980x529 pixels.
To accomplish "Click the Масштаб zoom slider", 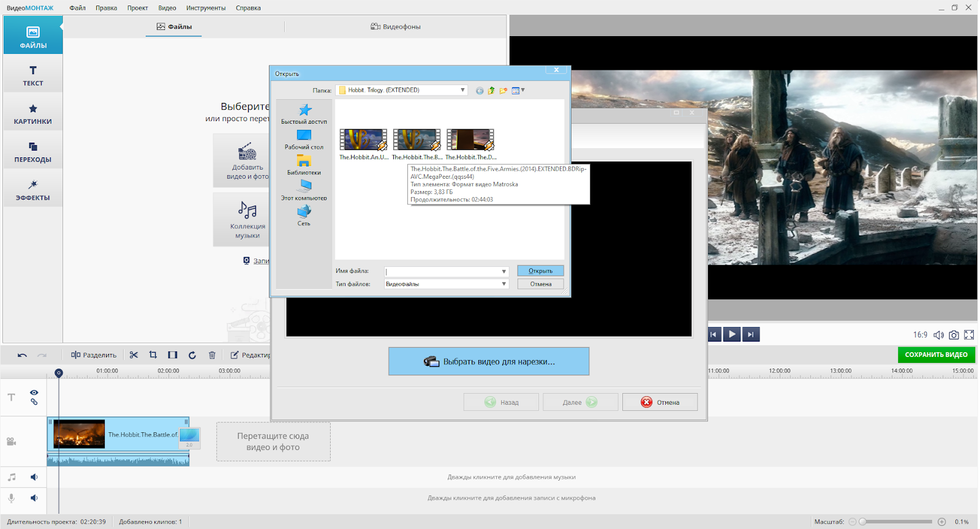I will [897, 522].
